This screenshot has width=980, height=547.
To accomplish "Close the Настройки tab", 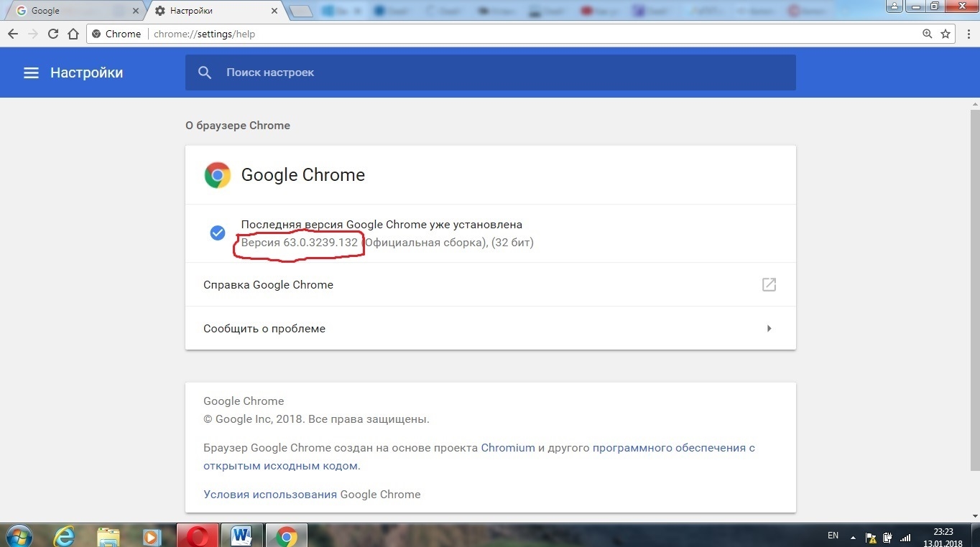I will [274, 11].
